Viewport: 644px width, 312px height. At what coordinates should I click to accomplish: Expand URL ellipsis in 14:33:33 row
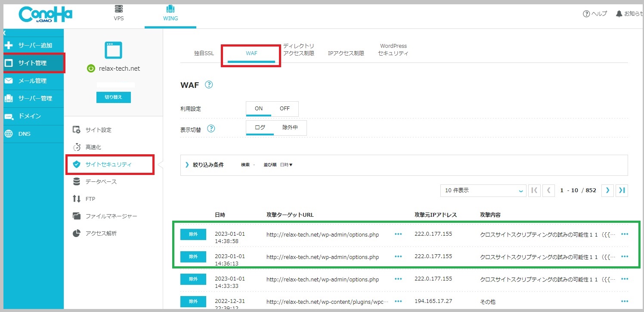[x=398, y=279]
